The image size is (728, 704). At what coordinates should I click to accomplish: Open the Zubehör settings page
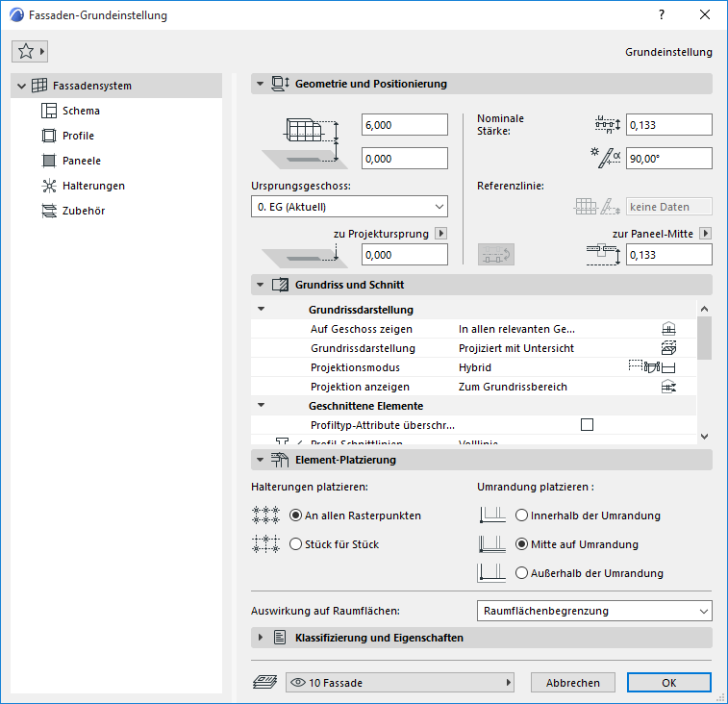point(84,211)
